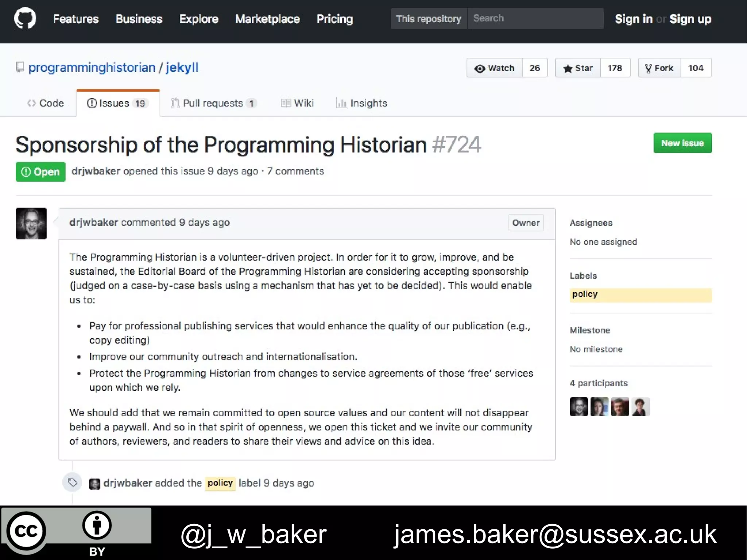The height and width of the screenshot is (560, 747).
Task: Click the Sign up link
Action: 690,19
